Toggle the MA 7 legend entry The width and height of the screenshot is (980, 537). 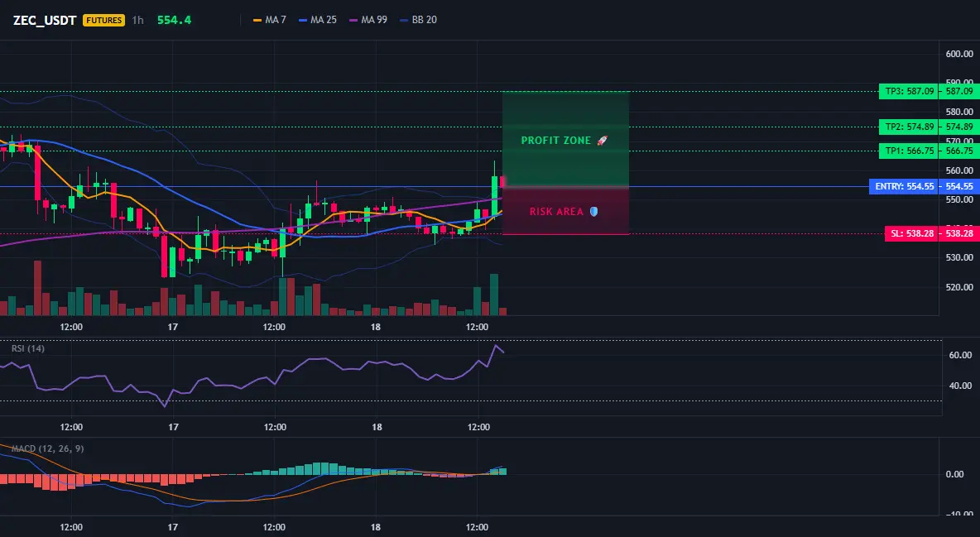[269, 20]
